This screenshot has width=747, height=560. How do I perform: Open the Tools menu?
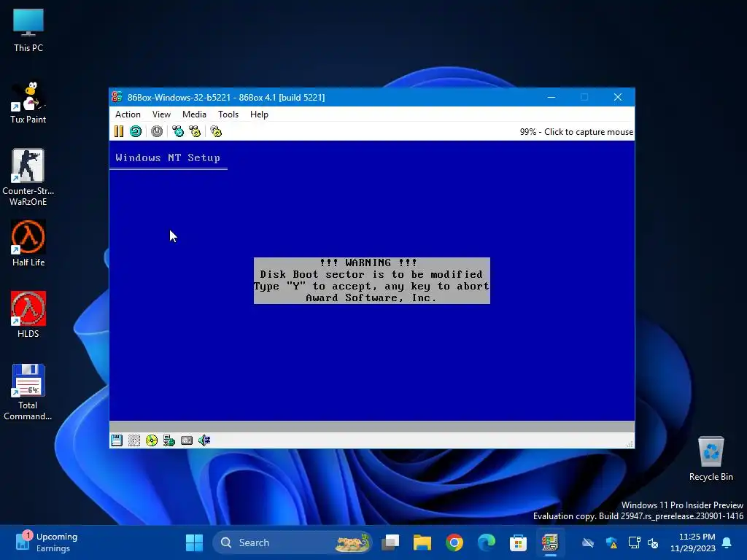[228, 114]
